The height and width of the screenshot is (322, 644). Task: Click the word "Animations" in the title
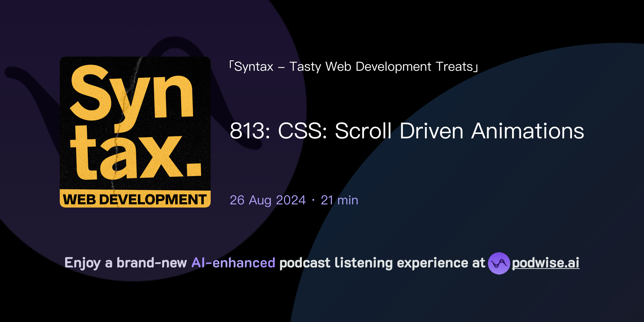click(x=528, y=131)
